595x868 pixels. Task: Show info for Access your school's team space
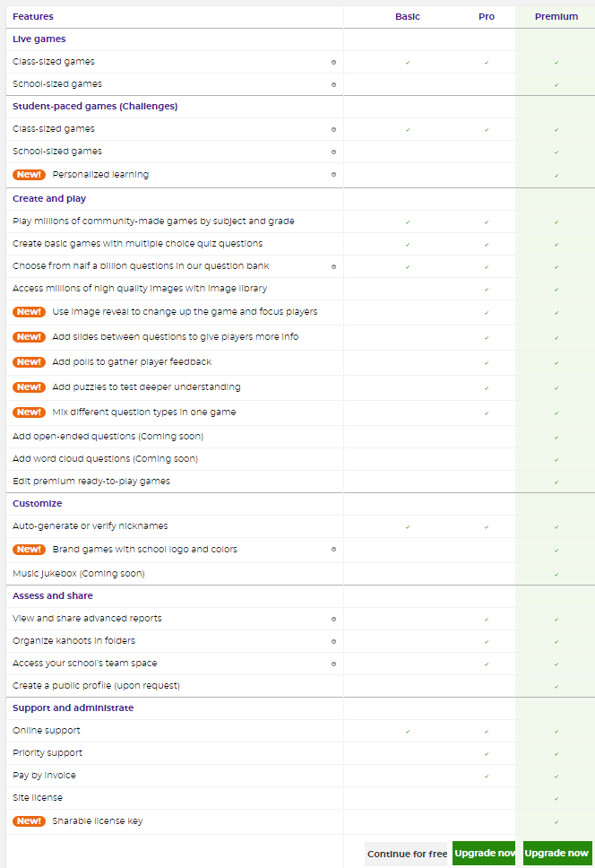[333, 664]
